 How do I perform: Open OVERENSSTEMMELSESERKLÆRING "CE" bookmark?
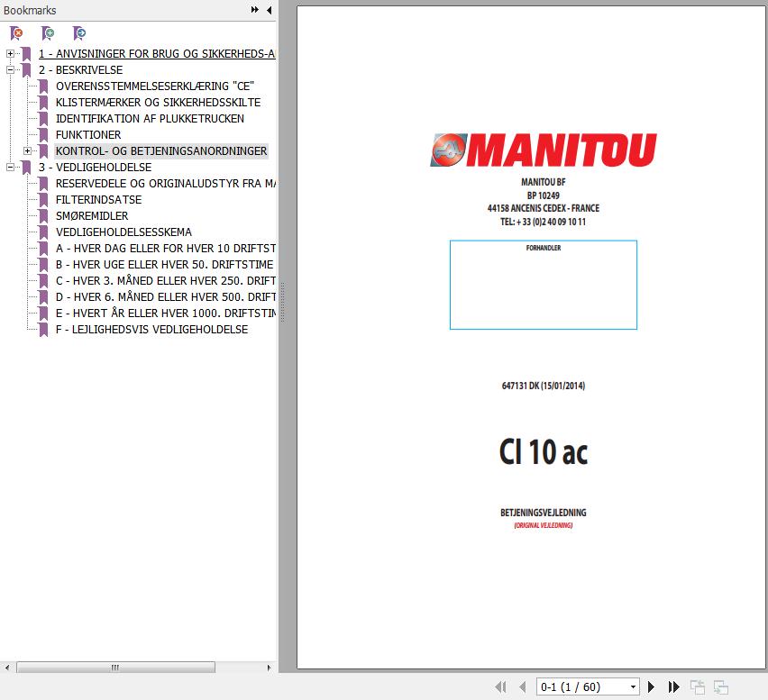coord(155,86)
